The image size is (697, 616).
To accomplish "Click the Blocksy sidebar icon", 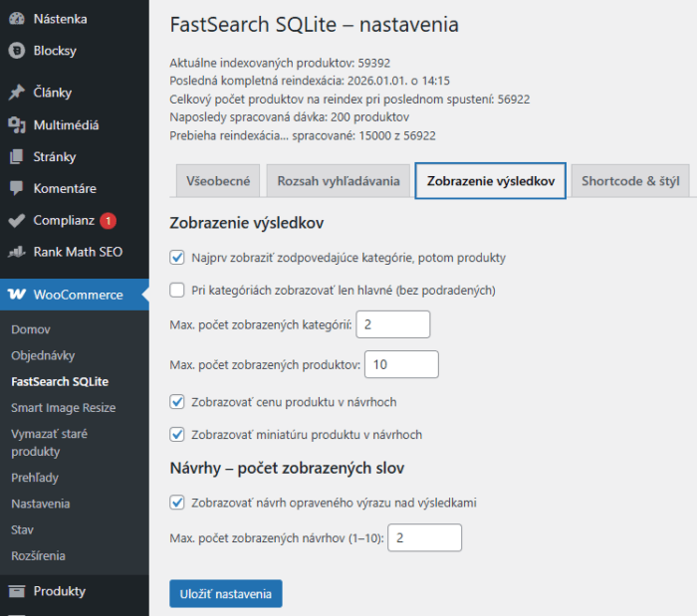I will 17,51.
